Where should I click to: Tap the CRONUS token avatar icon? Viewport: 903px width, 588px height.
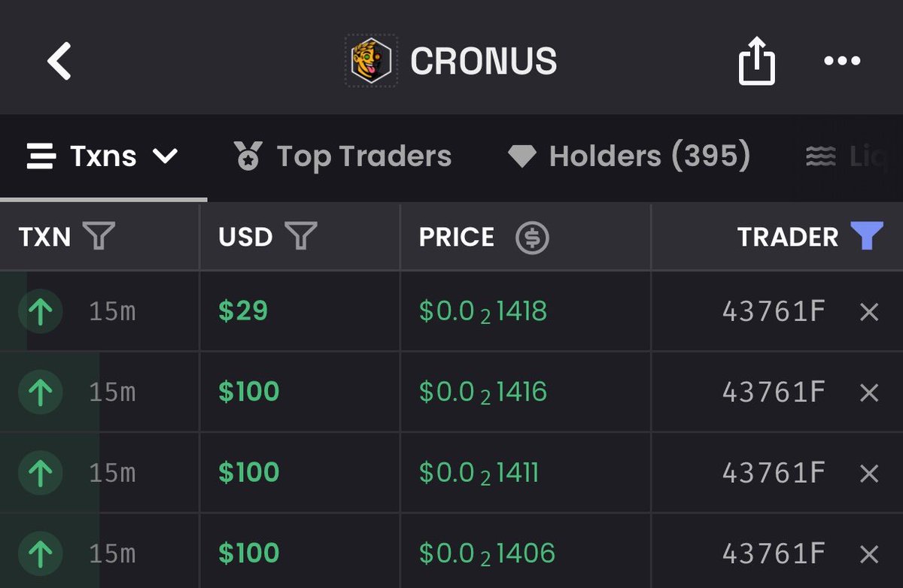point(371,61)
